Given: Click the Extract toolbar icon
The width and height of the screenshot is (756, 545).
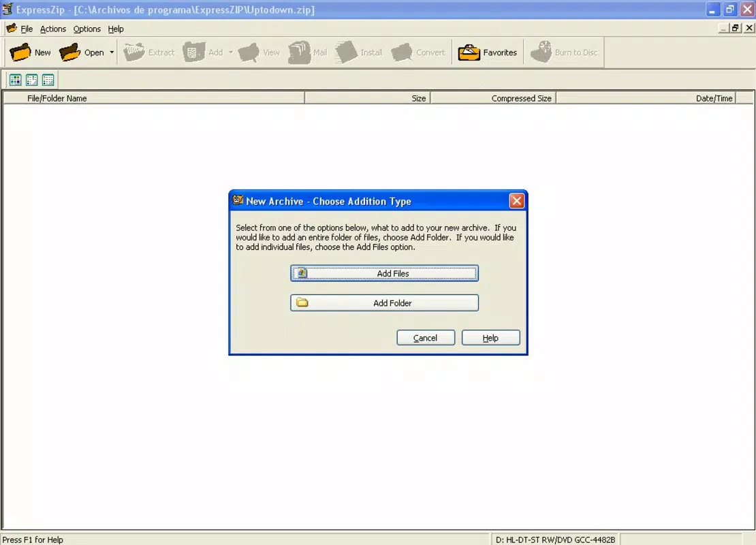Looking at the screenshot, I should click(x=134, y=52).
